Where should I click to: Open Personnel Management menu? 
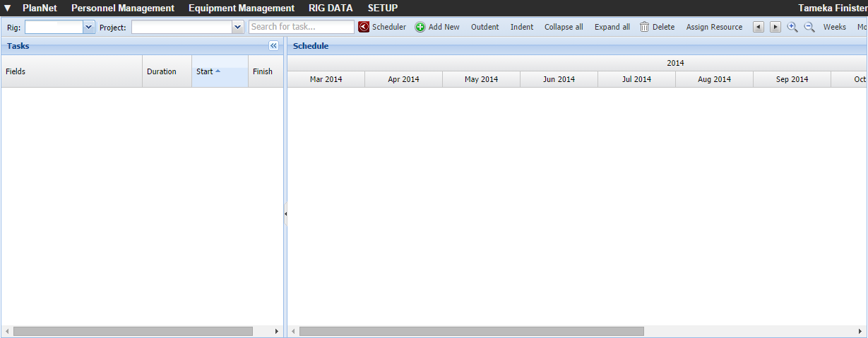[x=122, y=8]
